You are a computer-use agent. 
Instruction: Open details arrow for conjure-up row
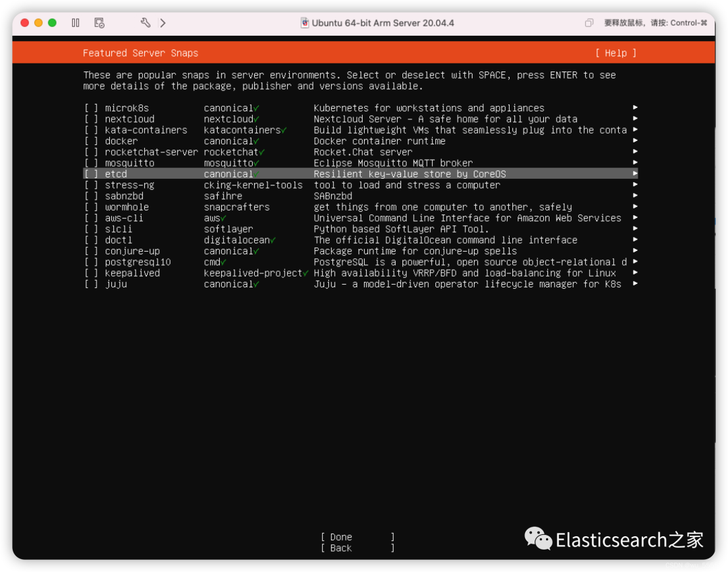[635, 250]
